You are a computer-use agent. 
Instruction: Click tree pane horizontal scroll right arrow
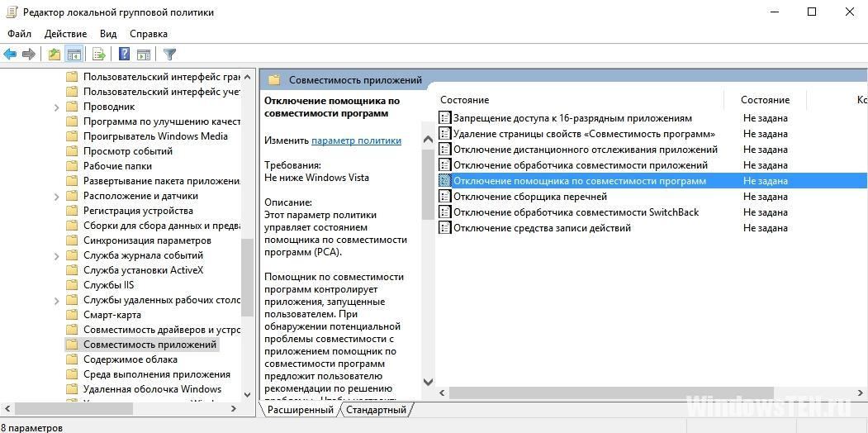[234, 409]
